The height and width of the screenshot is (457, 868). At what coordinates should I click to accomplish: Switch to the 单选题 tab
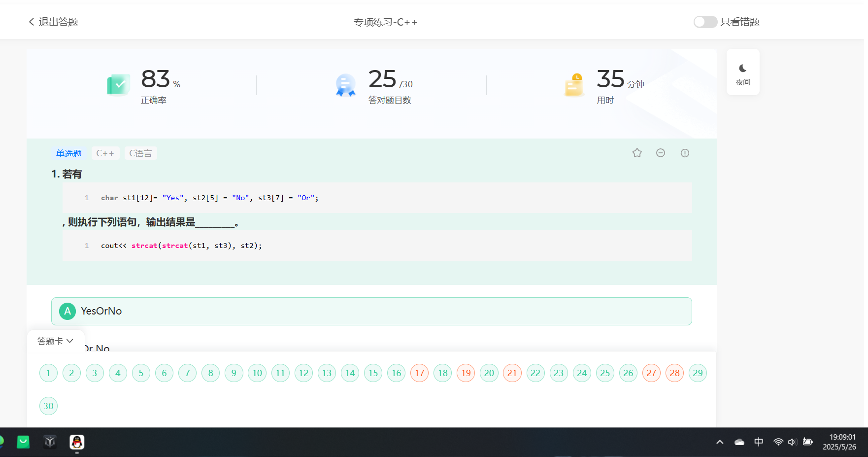click(68, 153)
